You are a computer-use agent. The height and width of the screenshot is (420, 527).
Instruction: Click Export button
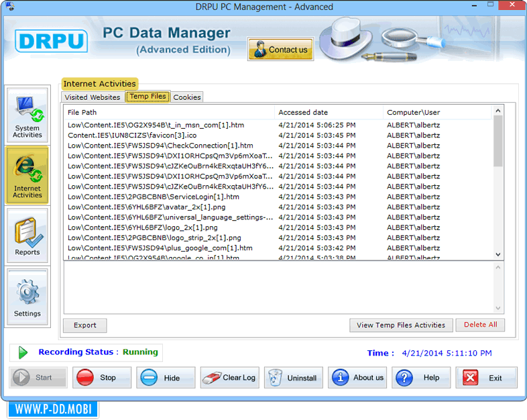(85, 325)
